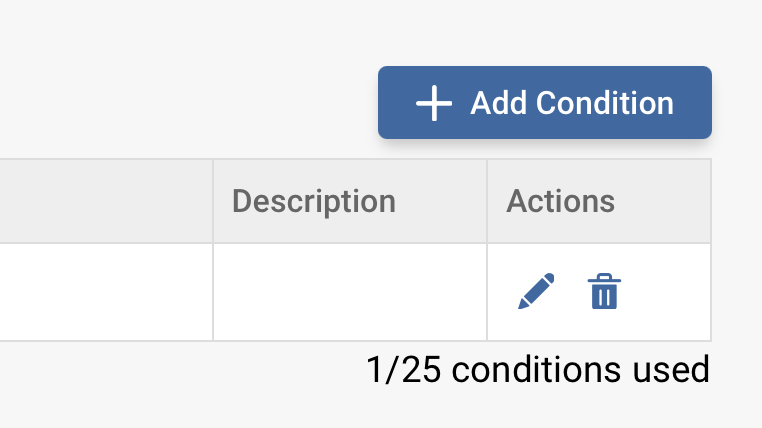Click the conditions usage count below the table
The image size is (762, 428).
click(x=538, y=370)
